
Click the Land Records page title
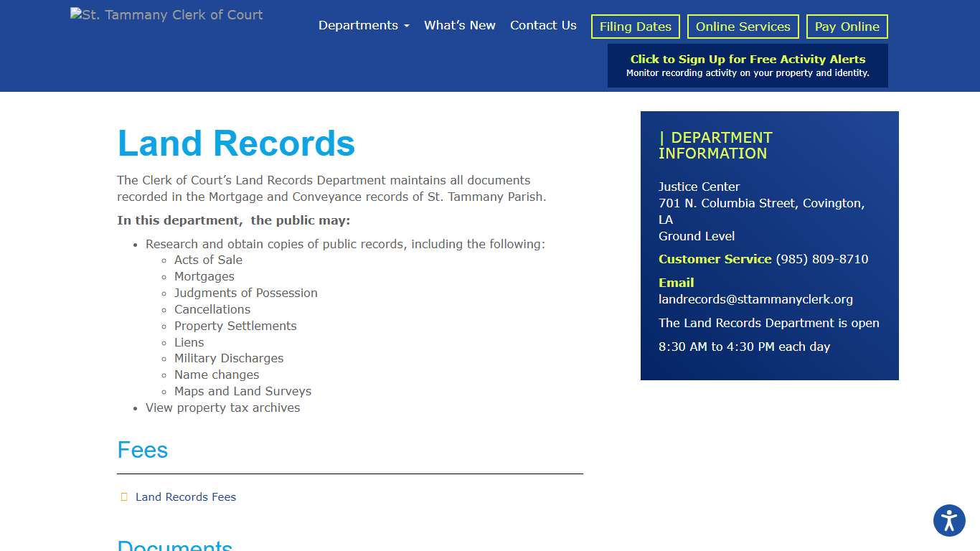tap(236, 143)
